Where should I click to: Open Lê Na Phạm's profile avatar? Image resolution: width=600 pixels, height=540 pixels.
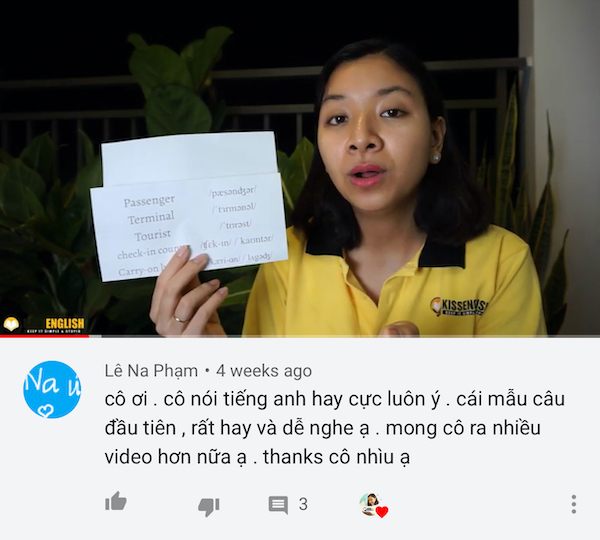(52, 389)
